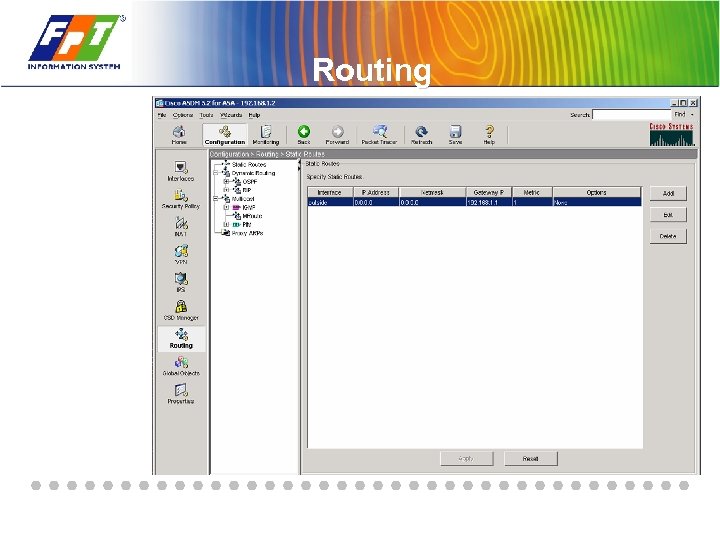Collapse the Multicast node
The width and height of the screenshot is (720, 540).
[x=215, y=199]
